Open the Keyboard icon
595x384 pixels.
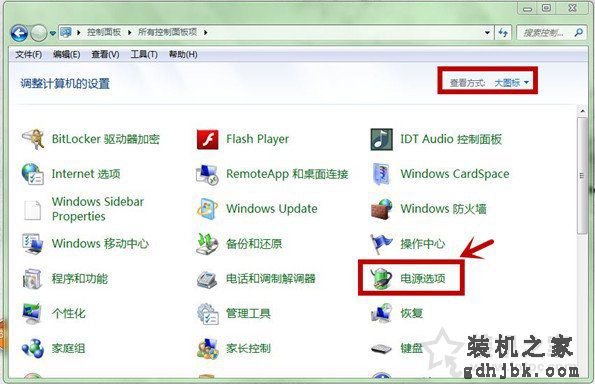381,348
